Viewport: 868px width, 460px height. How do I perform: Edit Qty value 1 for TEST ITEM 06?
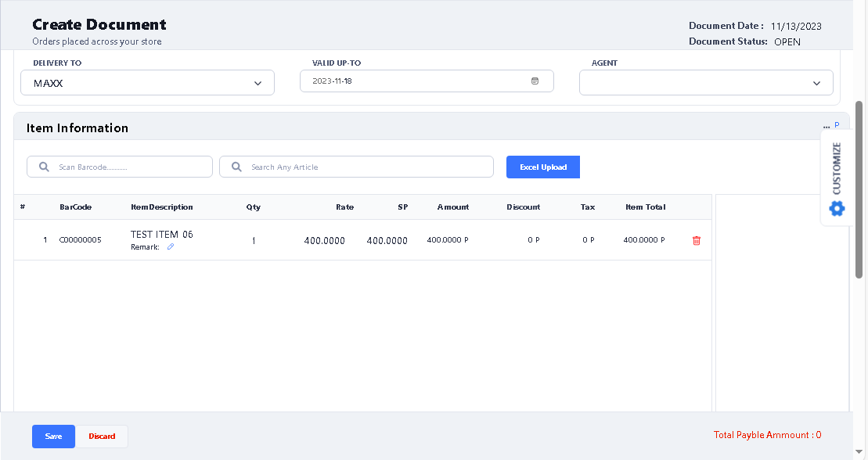[x=254, y=241]
